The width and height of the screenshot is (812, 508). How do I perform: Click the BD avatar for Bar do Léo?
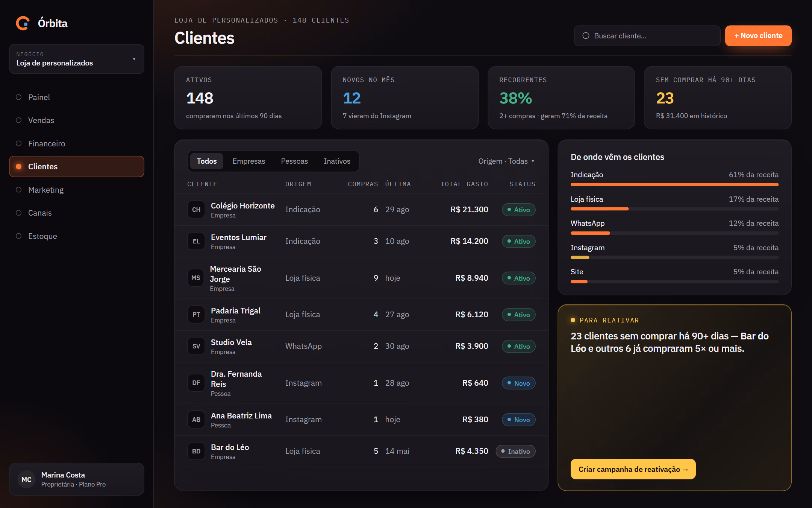point(196,451)
